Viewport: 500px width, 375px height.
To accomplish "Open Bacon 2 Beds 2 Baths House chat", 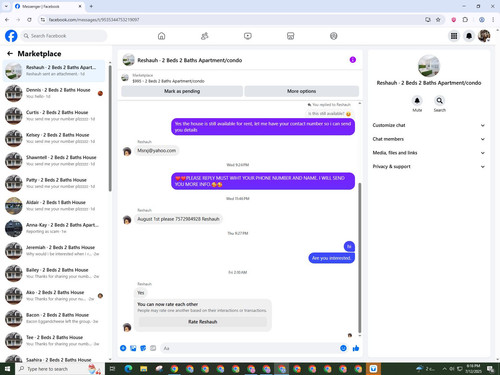I will (54, 318).
